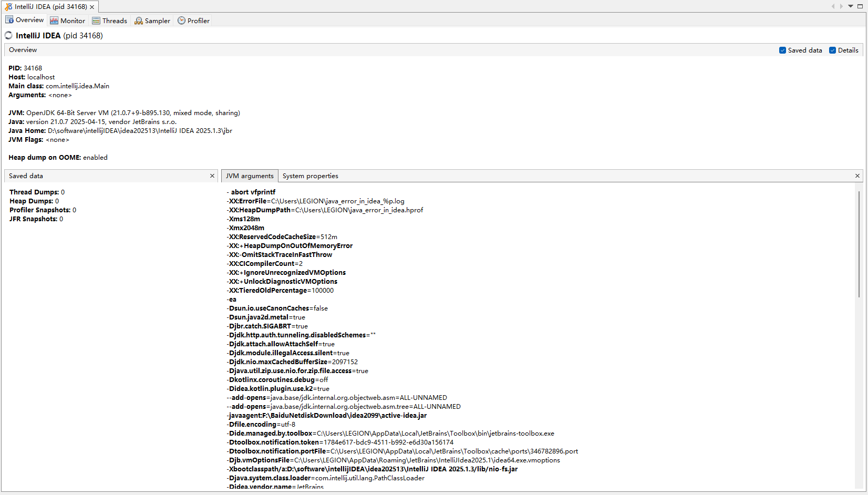The image size is (868, 495).
Task: Click the Monitor chart icon
Action: tap(54, 20)
